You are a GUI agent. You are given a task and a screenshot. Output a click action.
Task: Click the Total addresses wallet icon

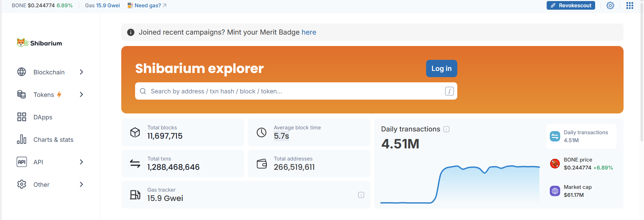pyautogui.click(x=262, y=164)
